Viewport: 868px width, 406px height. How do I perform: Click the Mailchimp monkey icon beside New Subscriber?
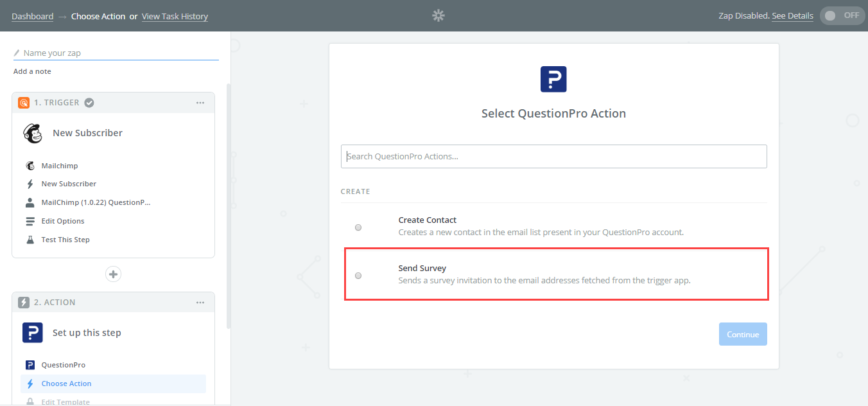pos(33,133)
